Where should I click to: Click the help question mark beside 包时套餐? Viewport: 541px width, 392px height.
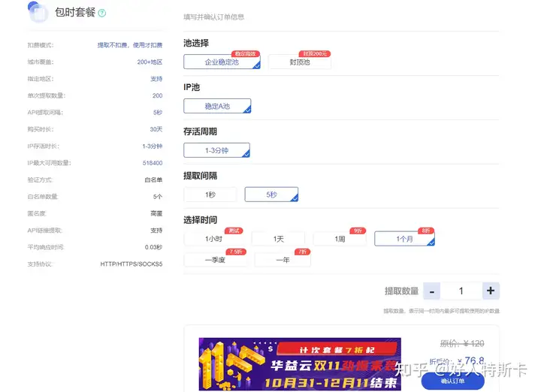[101, 13]
